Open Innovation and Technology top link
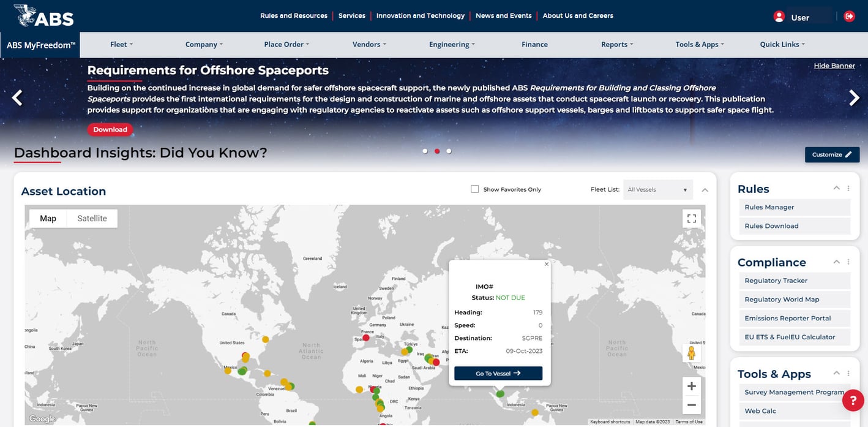This screenshot has height=427, width=868. [421, 16]
